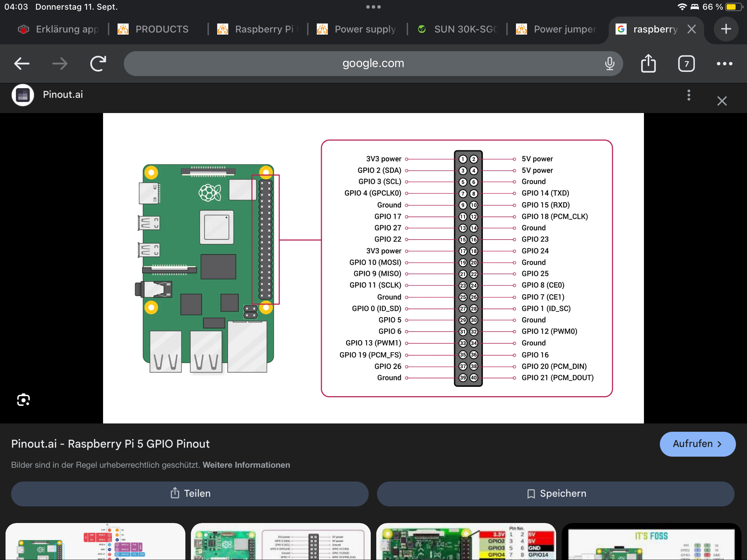
Task: Close the image preview panel
Action: pos(722,101)
